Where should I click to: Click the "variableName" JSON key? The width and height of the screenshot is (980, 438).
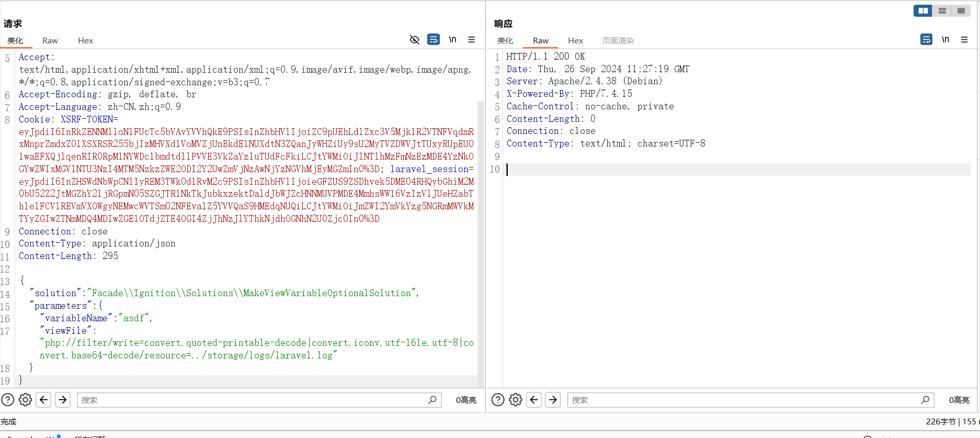(76, 318)
